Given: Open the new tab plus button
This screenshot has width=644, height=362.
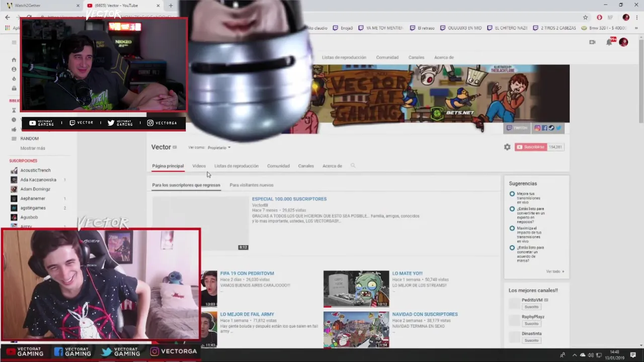Looking at the screenshot, I should point(171,6).
